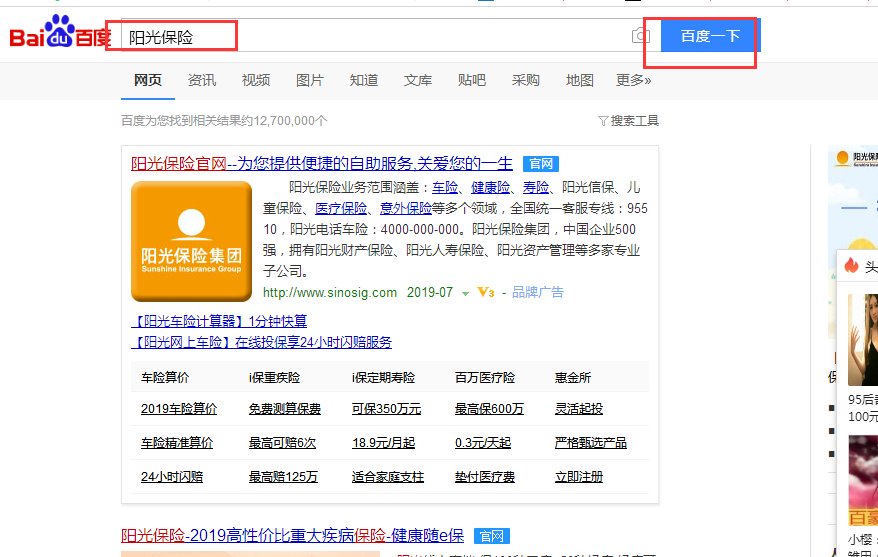Open 搜索工具 search tools
Viewport: 878px width, 557px height.
(x=634, y=121)
